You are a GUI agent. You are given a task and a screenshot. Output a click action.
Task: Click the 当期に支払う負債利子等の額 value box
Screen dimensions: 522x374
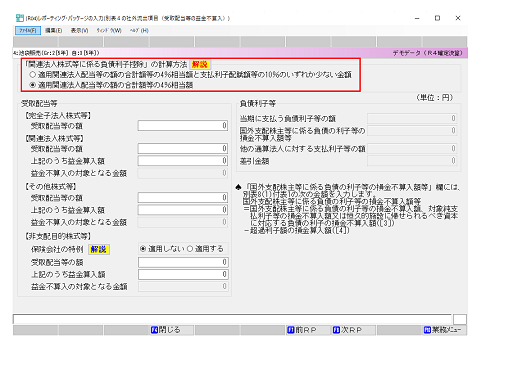coord(412,118)
